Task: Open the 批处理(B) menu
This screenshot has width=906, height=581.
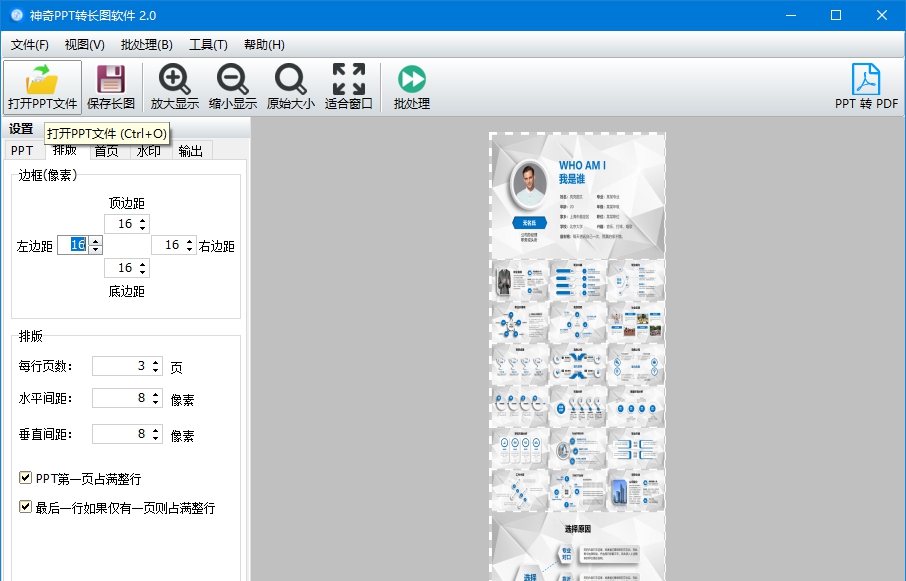Action: (146, 45)
